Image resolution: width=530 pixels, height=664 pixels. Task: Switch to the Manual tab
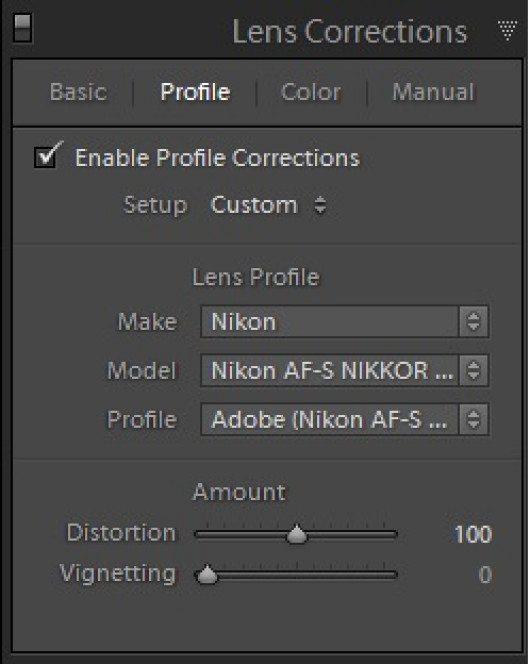(433, 92)
